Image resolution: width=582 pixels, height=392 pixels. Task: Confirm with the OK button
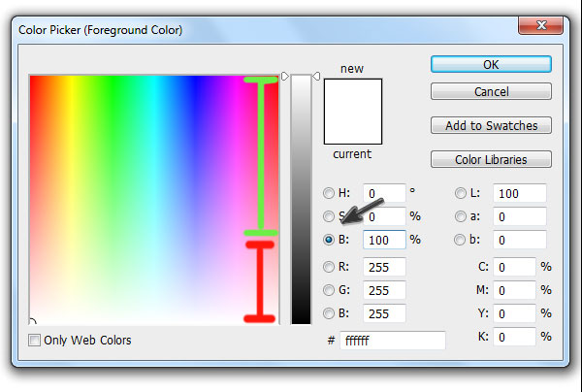pyautogui.click(x=491, y=64)
